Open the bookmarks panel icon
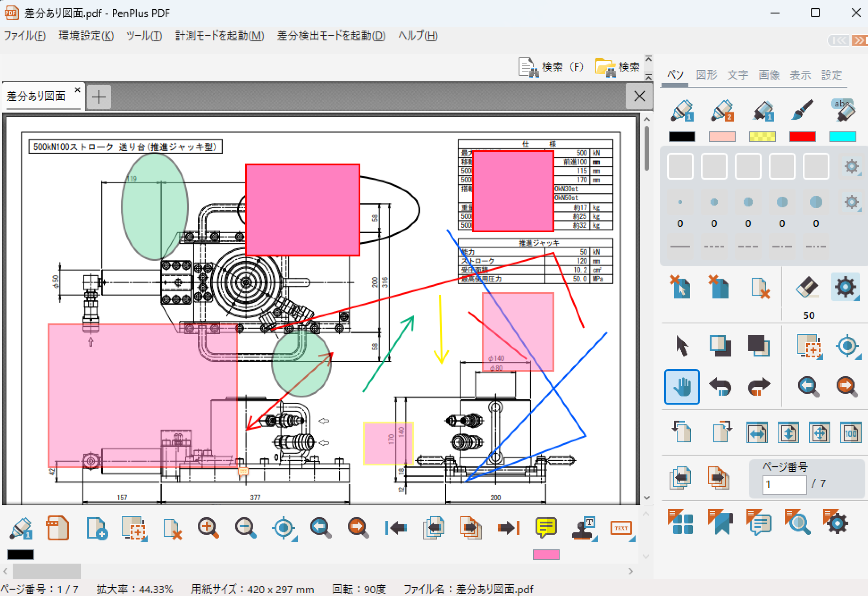The image size is (868, 596). point(720,522)
